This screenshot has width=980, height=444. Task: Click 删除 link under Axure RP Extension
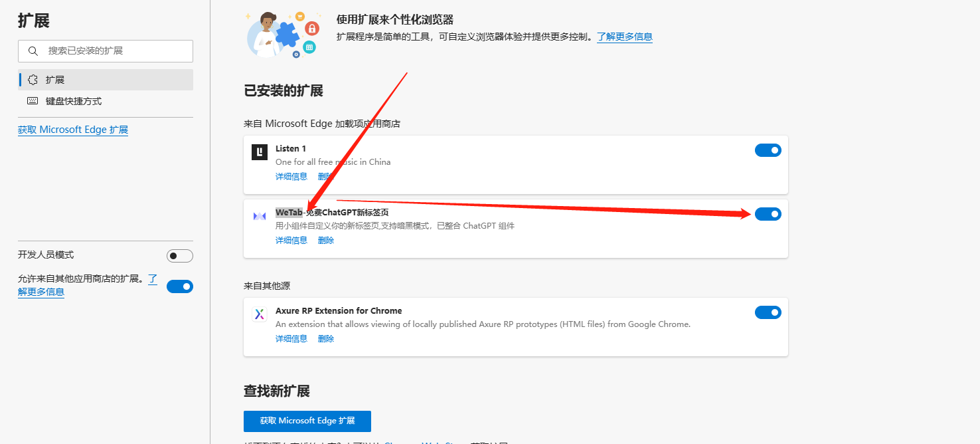tap(326, 339)
